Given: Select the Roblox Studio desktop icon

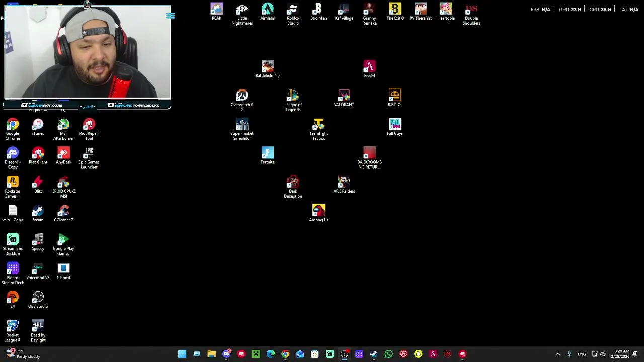Looking at the screenshot, I should click(293, 14).
